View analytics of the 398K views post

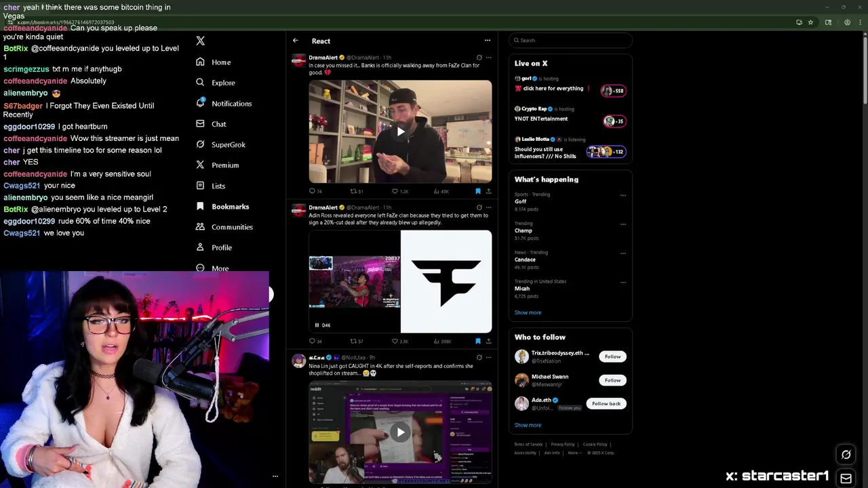443,341
